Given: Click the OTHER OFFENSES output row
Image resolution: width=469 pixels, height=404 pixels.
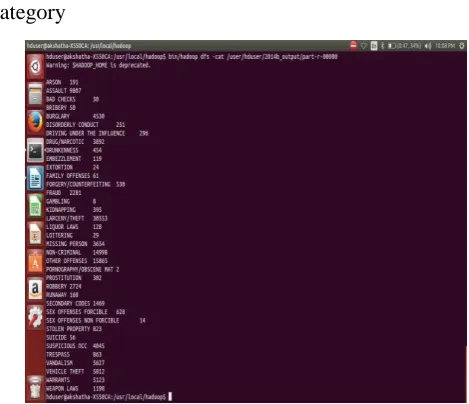Looking at the screenshot, I should click(x=77, y=260).
